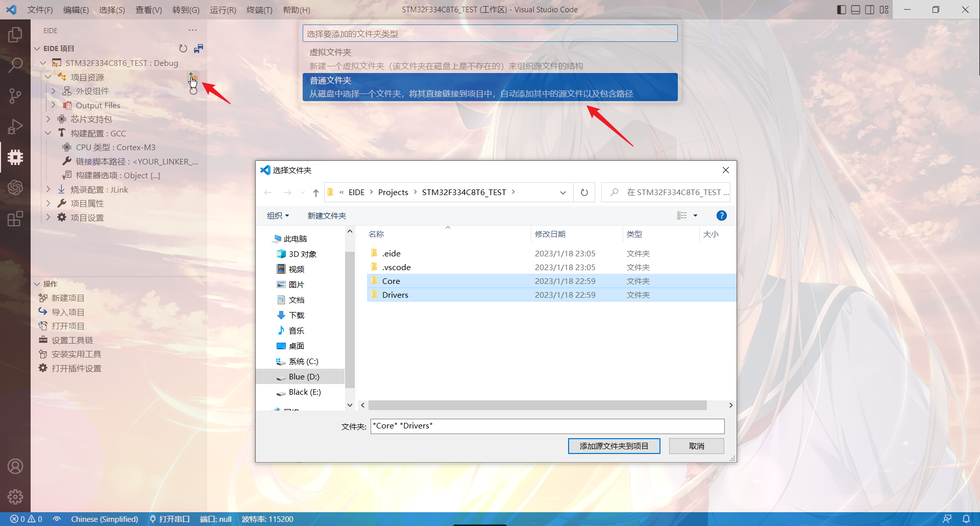
Task: Click 新建项目 under 操作
Action: pyautogui.click(x=68, y=298)
